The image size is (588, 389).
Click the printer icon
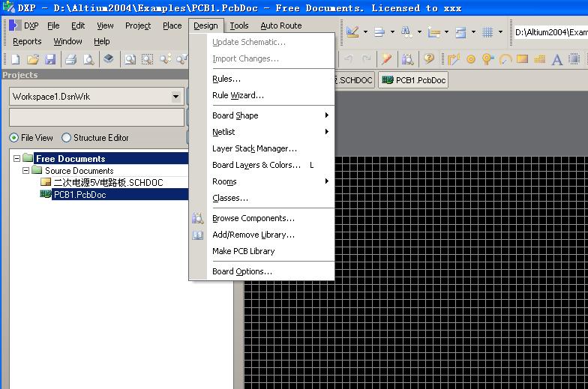70,59
